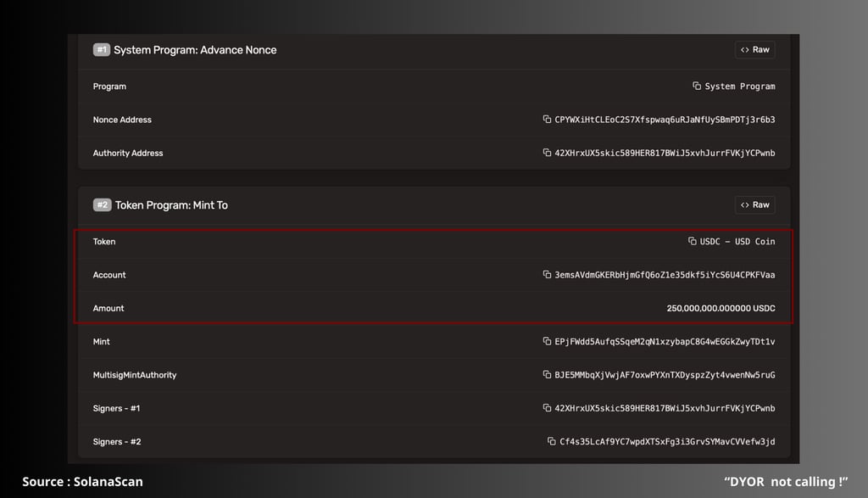The width and height of the screenshot is (868, 498).
Task: Open the System Program link
Action: pos(739,87)
